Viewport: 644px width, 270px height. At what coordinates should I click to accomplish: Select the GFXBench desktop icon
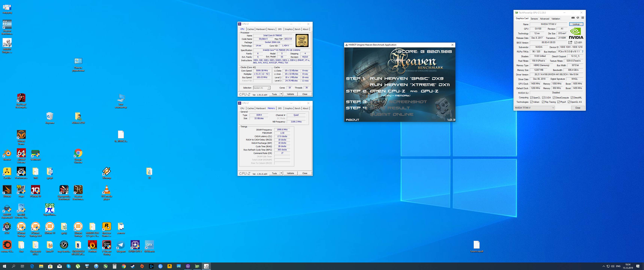[149, 246]
